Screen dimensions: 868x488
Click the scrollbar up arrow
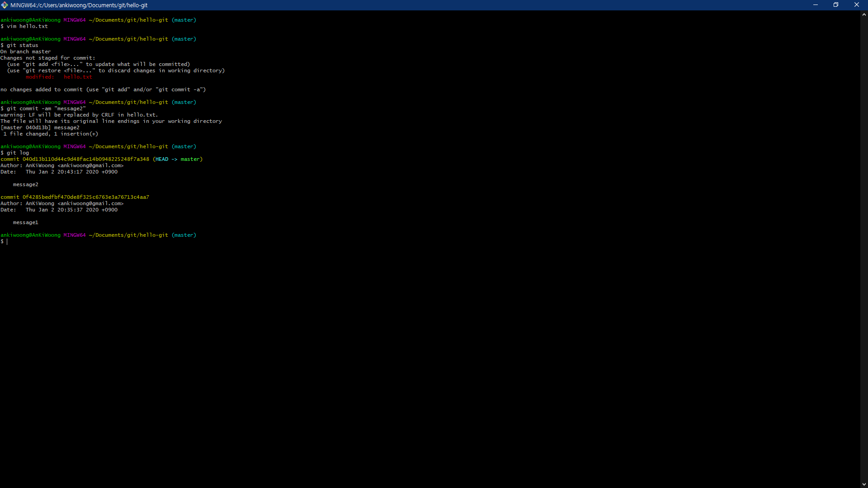pyautogui.click(x=864, y=14)
